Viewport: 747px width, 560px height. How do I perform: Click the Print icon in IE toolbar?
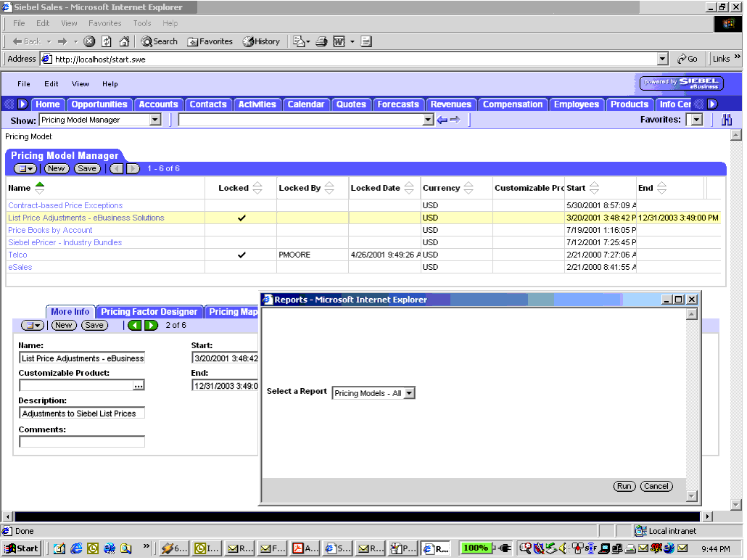(321, 41)
